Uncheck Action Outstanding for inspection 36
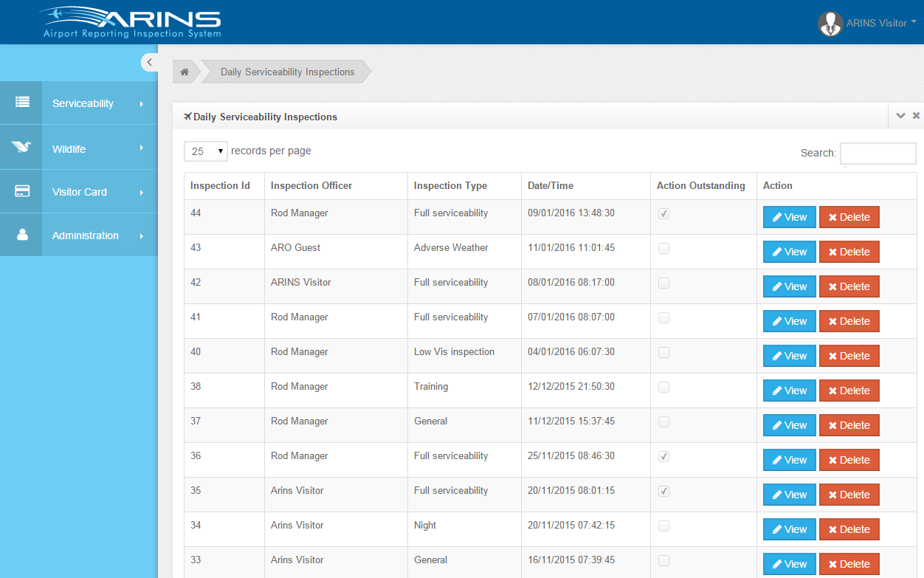 (663, 456)
